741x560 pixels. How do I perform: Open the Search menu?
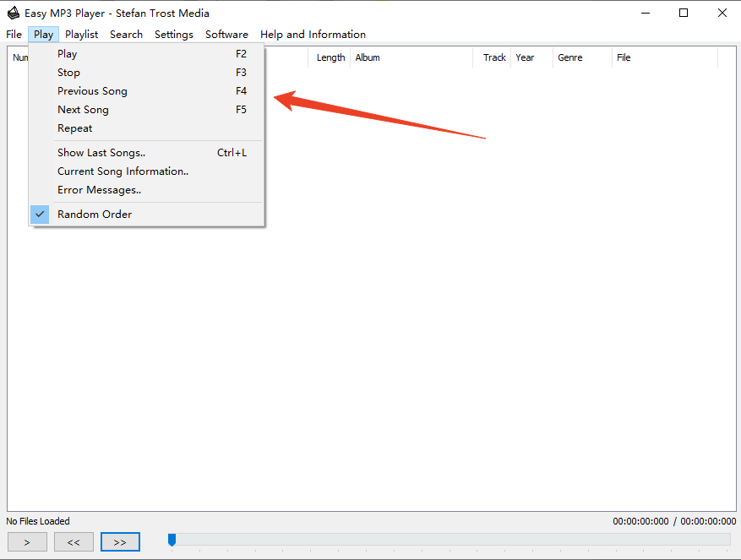[x=126, y=35]
